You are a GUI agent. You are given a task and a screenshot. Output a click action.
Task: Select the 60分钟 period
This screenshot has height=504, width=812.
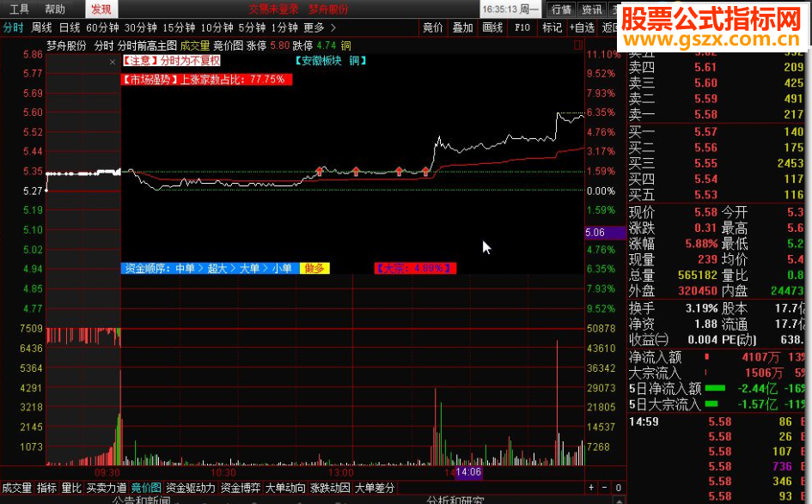click(102, 27)
